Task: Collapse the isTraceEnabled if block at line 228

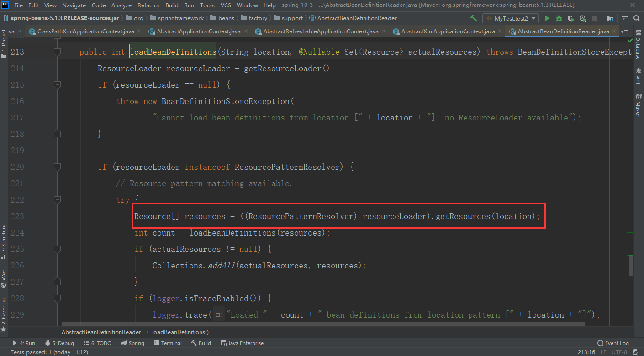Action: pos(57,298)
